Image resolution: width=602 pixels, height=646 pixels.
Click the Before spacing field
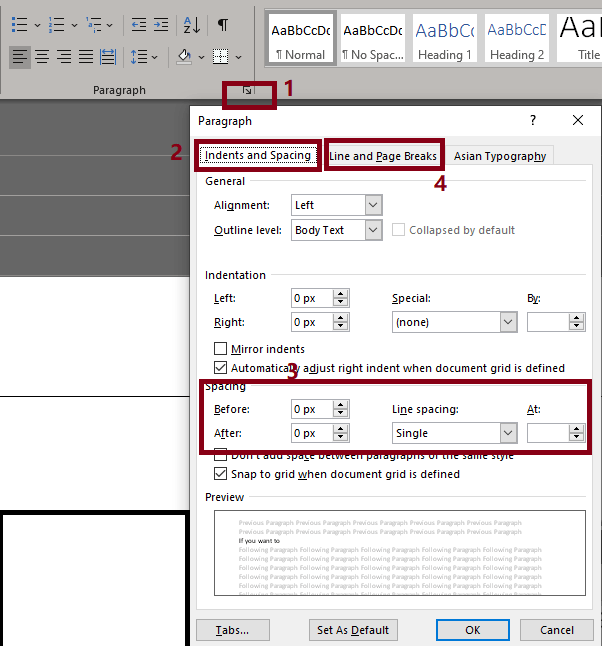tap(312, 409)
